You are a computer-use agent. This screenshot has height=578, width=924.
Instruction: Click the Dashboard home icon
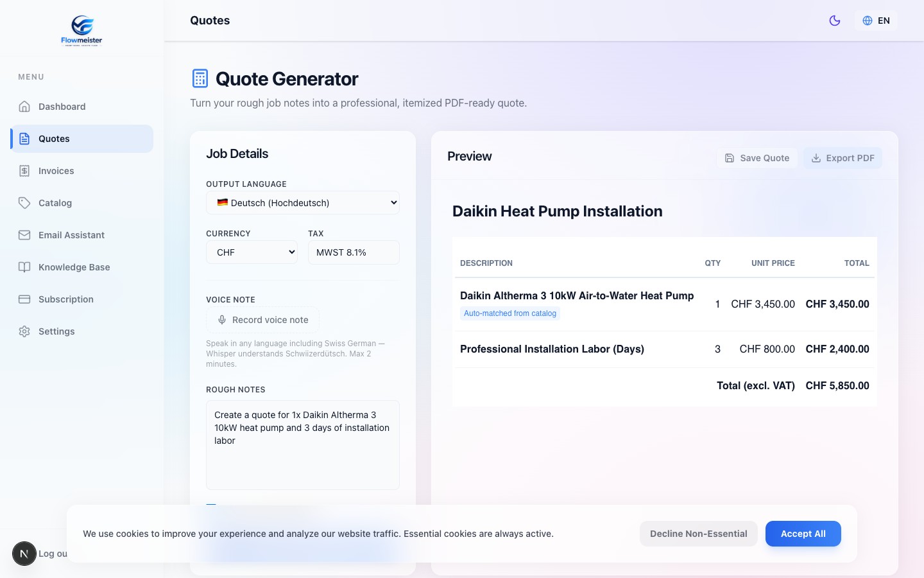coord(24,107)
